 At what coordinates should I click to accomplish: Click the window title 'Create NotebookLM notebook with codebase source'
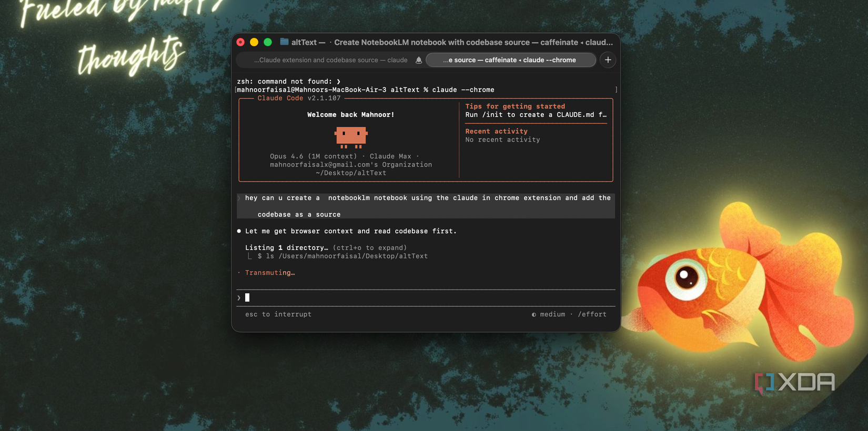(432, 42)
